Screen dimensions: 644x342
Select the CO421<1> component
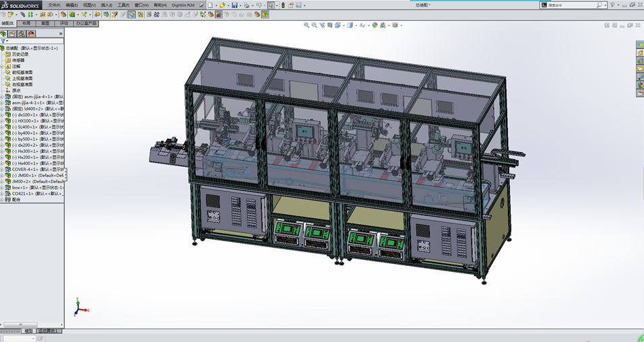coord(34,193)
